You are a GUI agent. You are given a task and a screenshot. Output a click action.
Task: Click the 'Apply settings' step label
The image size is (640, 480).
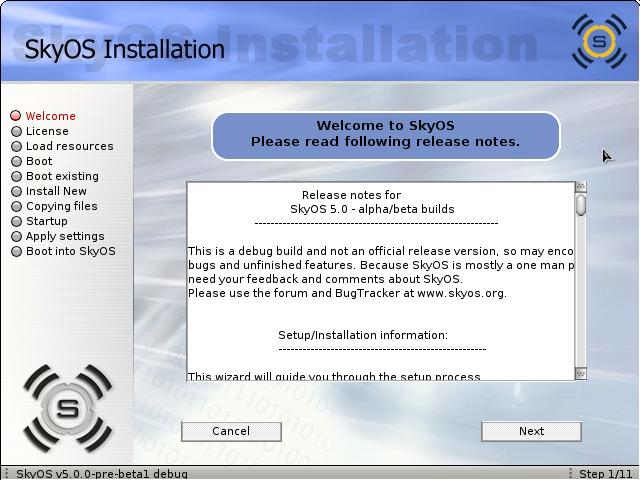(x=65, y=236)
